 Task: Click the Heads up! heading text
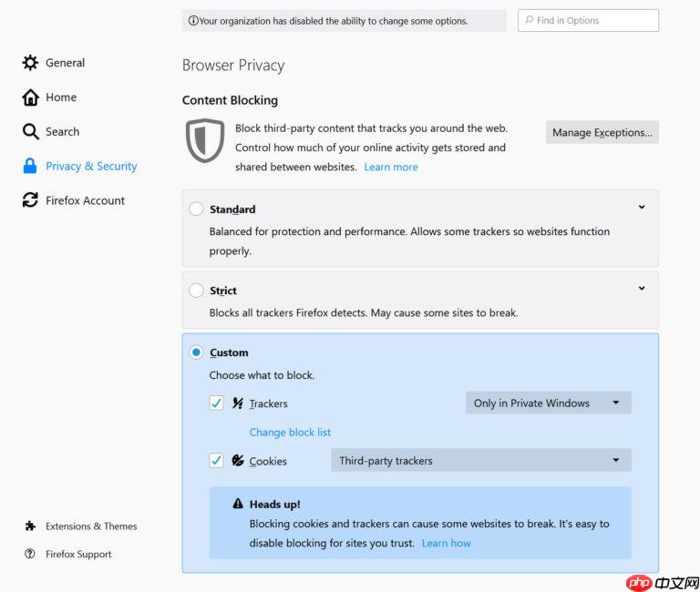[274, 505]
